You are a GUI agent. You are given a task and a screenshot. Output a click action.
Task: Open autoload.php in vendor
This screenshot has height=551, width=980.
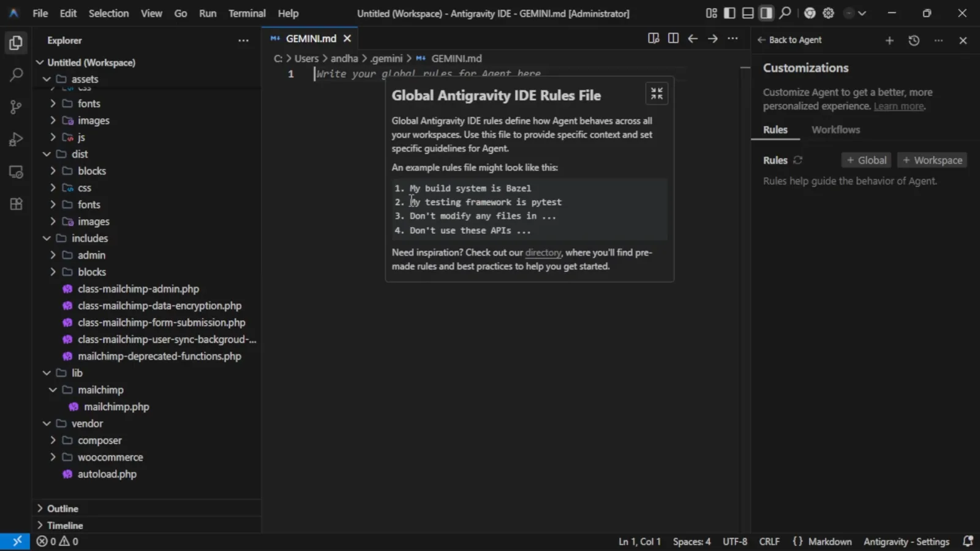[107, 474]
